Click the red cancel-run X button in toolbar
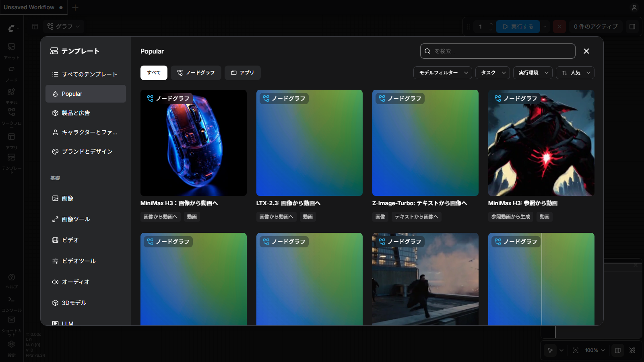Screen dimensions: 644x362 [x=559, y=27]
